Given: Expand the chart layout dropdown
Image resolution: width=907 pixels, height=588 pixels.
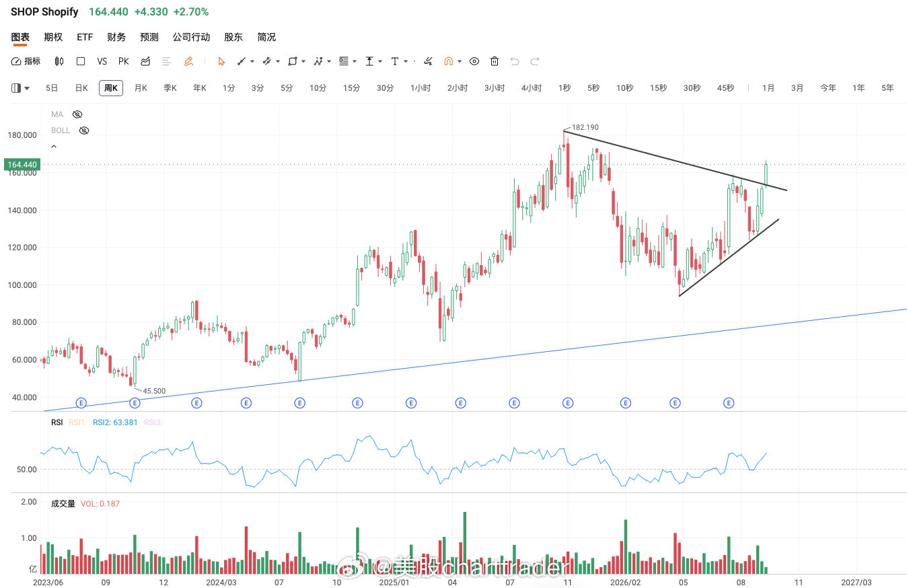Looking at the screenshot, I should pos(21,88).
